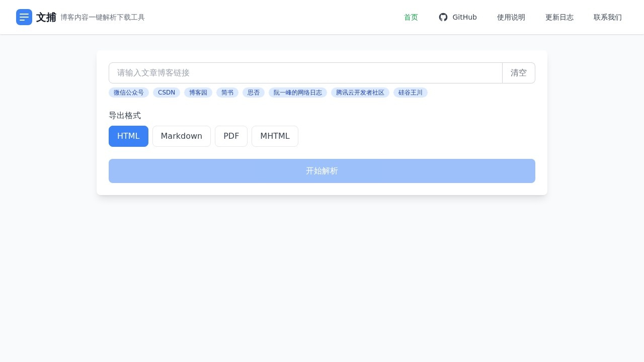Select the 思否 platform tag
This screenshot has width=644, height=362.
click(253, 93)
